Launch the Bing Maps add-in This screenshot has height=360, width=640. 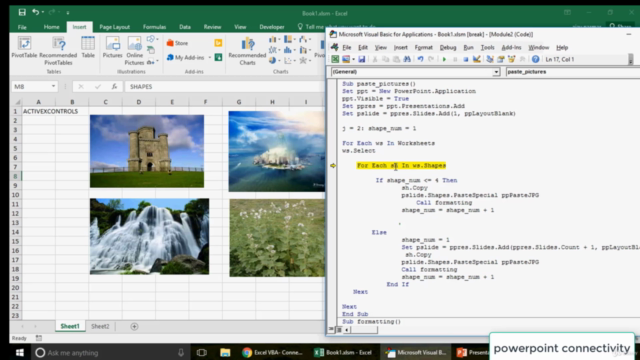[x=218, y=43]
